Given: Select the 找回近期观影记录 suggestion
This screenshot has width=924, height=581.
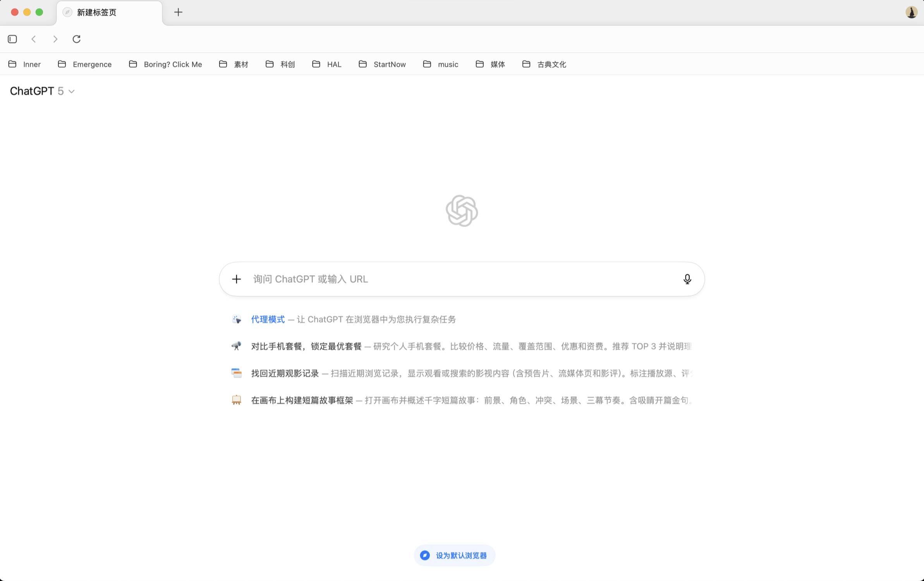Looking at the screenshot, I should coord(285,373).
